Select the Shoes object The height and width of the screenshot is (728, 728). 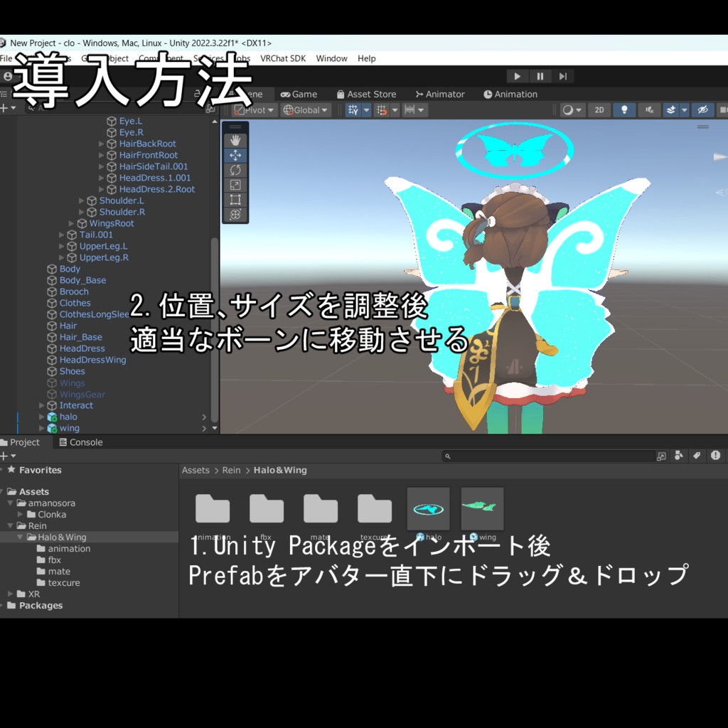pos(72,371)
